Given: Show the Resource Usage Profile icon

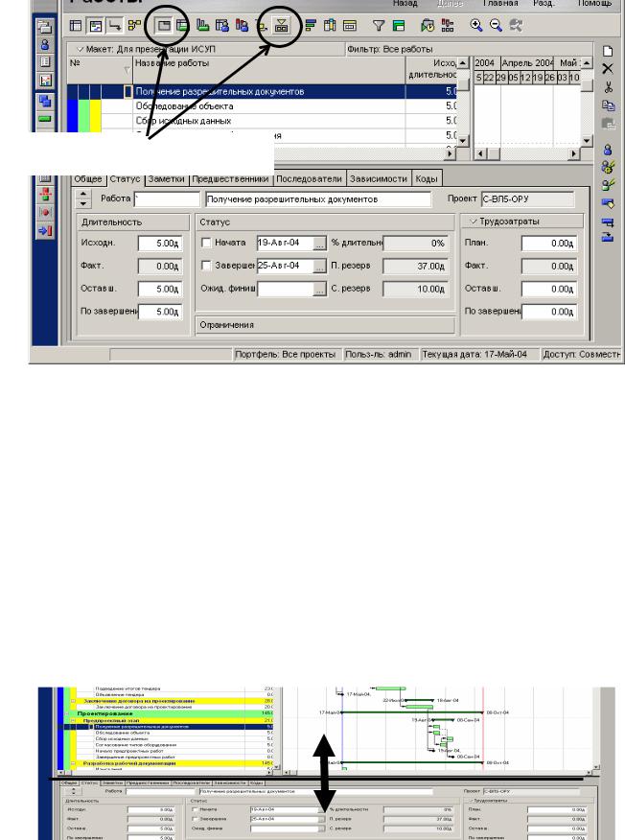Looking at the screenshot, I should (x=242, y=26).
